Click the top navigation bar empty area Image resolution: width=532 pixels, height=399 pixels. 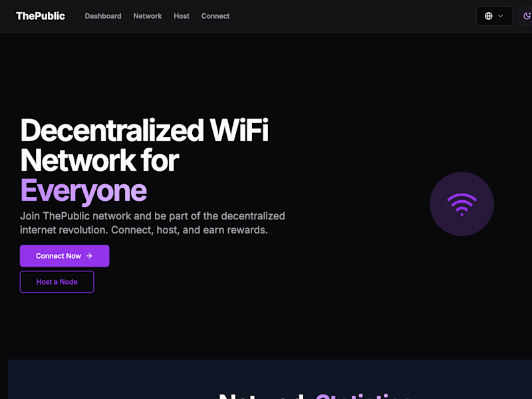[x=353, y=16]
